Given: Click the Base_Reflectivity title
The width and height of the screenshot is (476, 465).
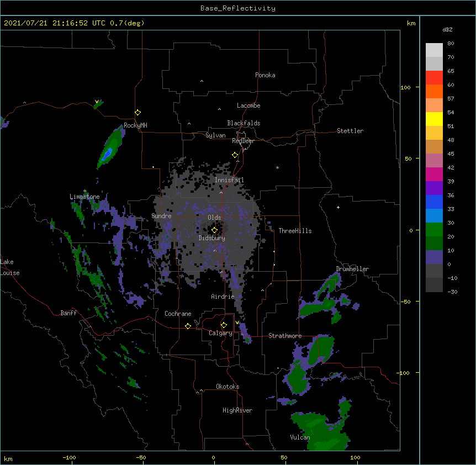Looking at the screenshot, I should [x=238, y=8].
